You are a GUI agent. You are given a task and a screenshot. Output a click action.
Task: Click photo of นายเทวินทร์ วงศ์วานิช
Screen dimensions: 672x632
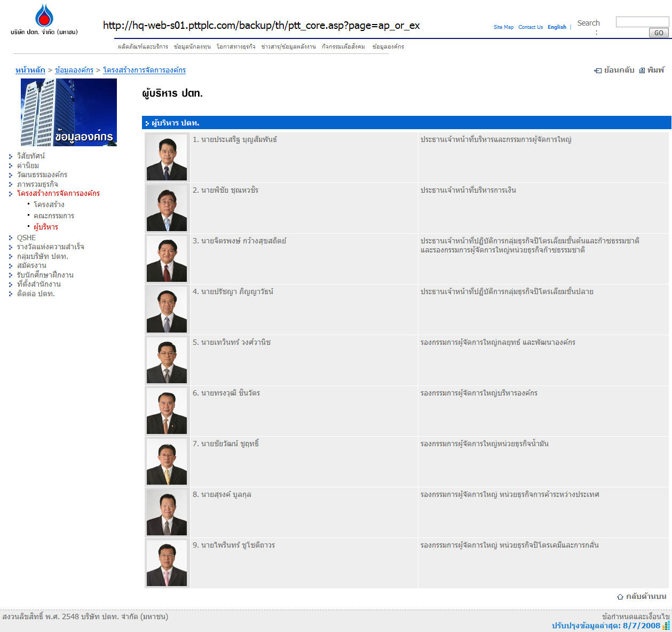[167, 360]
